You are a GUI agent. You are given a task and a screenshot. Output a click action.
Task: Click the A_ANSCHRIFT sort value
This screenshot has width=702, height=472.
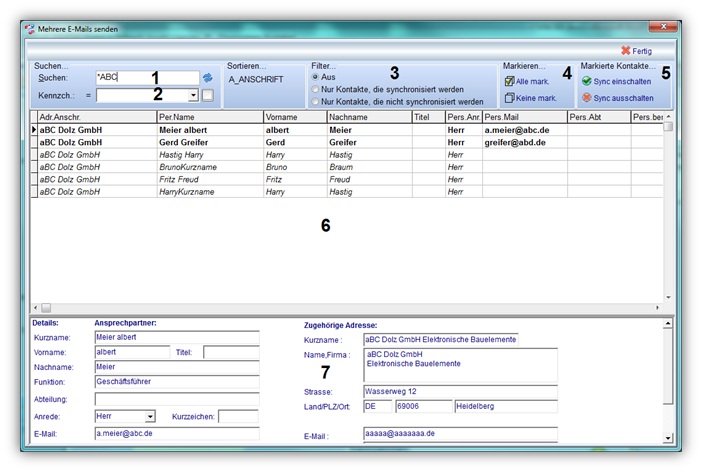(x=256, y=80)
